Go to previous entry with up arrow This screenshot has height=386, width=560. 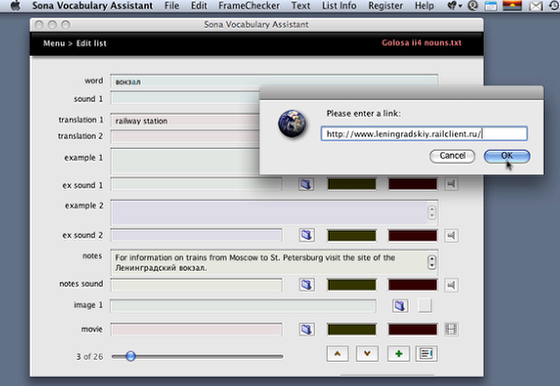click(x=338, y=354)
